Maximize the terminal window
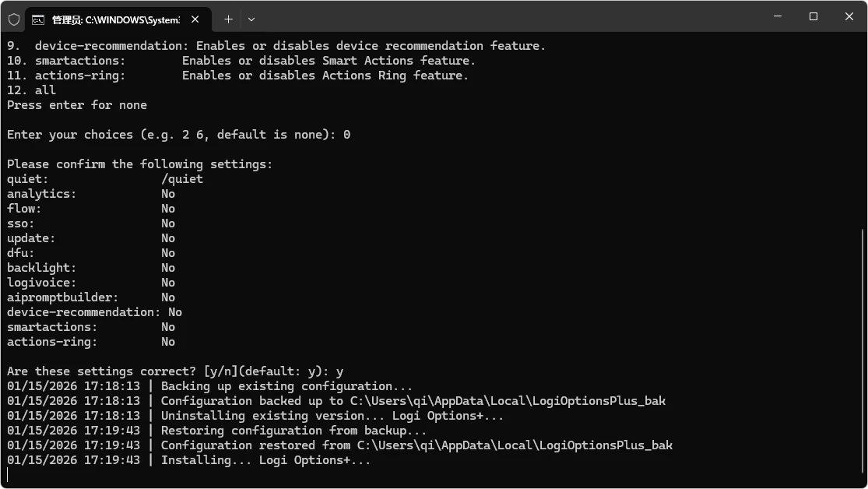The image size is (868, 489). coord(814,16)
